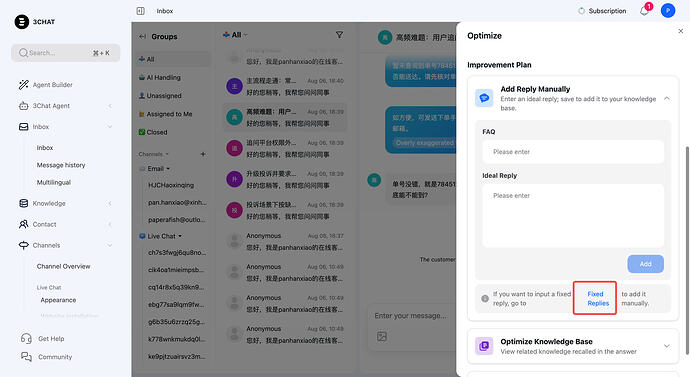The image size is (690, 377).
Task: Click the search magnifier icon
Action: click(x=23, y=53)
